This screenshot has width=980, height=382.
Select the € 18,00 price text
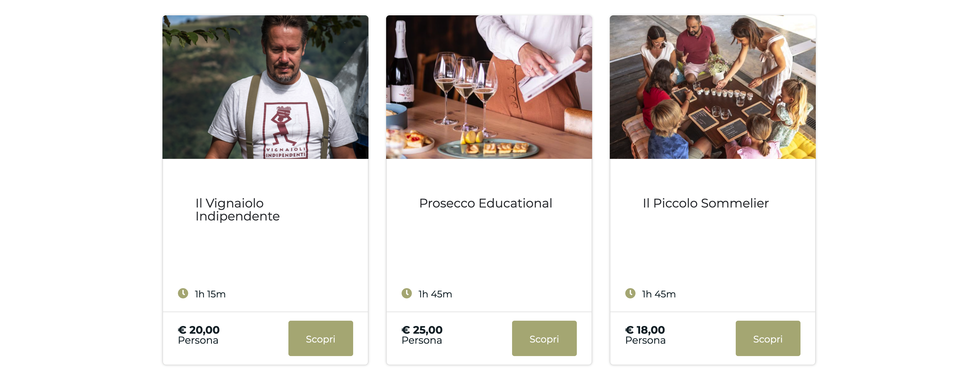pyautogui.click(x=645, y=330)
